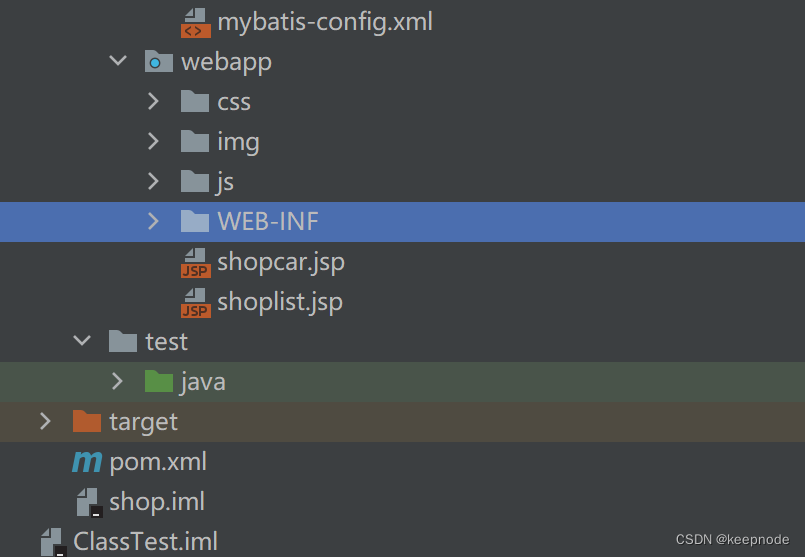
Task: Expand the target folder arrow
Action: point(45,421)
